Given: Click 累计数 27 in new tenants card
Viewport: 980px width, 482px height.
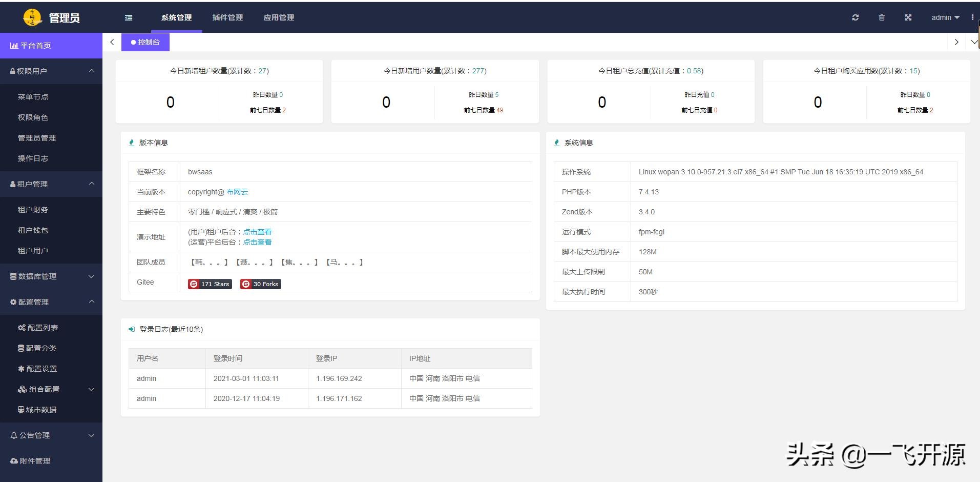Looking at the screenshot, I should tap(263, 71).
